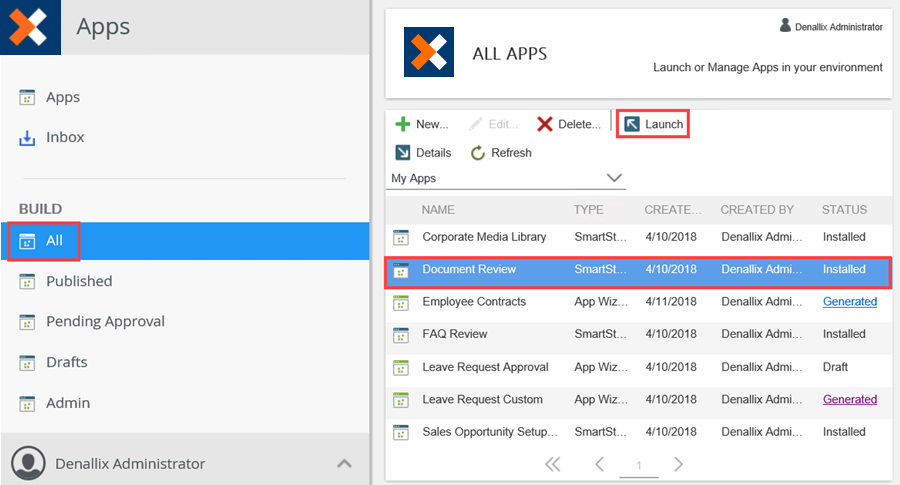Click the red X Delete icon
Screen dimensions: 900x485
point(545,124)
